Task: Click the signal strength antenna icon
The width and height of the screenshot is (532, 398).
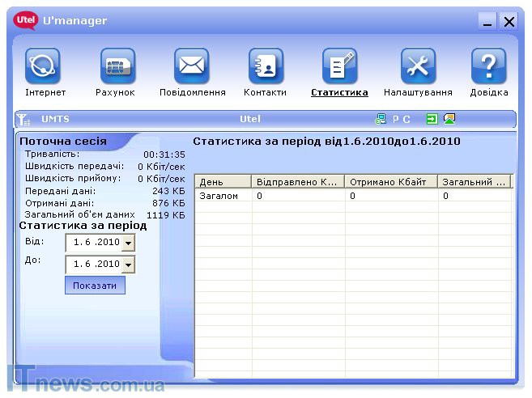Action: point(23,120)
